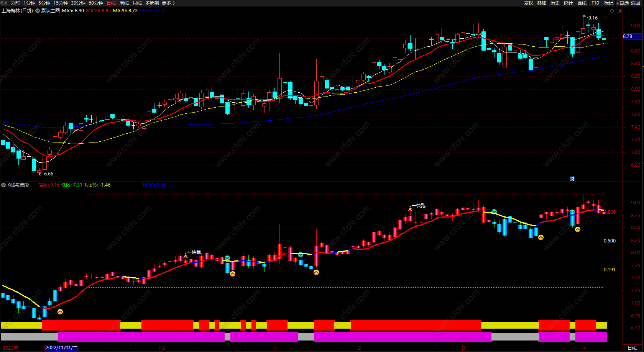Viewport: 644px width, 352px height.
Task: Click the top-left corner panel icon
Action: pyautogui.click(x=3, y=3)
